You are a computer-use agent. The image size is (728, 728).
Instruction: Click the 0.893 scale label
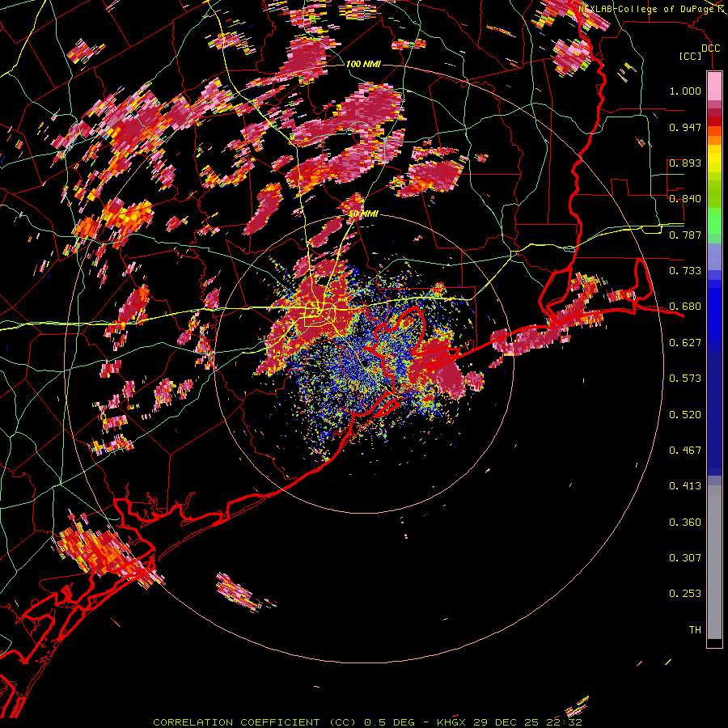point(685,163)
